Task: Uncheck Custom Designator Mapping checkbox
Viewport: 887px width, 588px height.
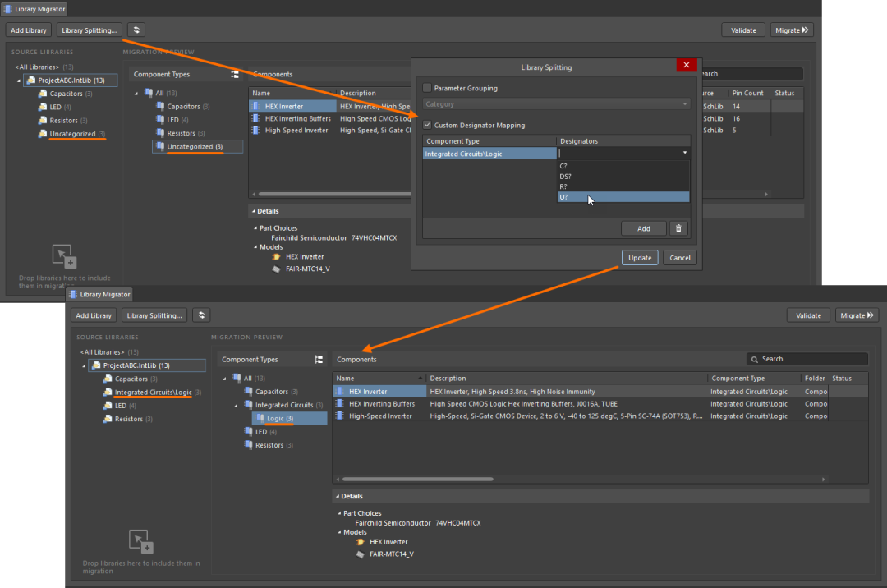Action: (427, 125)
